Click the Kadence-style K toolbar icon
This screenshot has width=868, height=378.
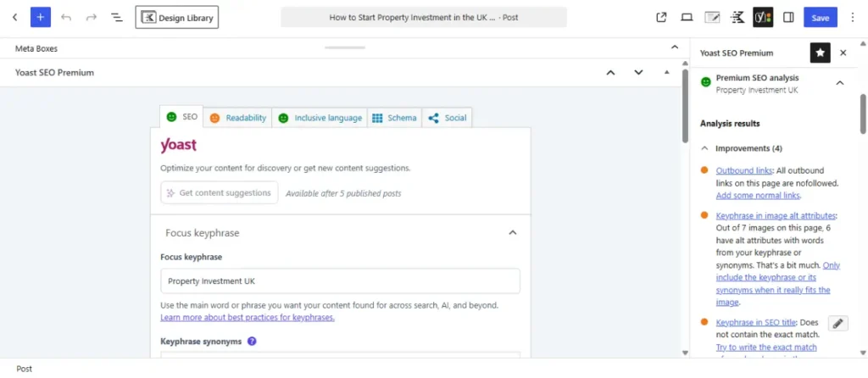coord(737,17)
